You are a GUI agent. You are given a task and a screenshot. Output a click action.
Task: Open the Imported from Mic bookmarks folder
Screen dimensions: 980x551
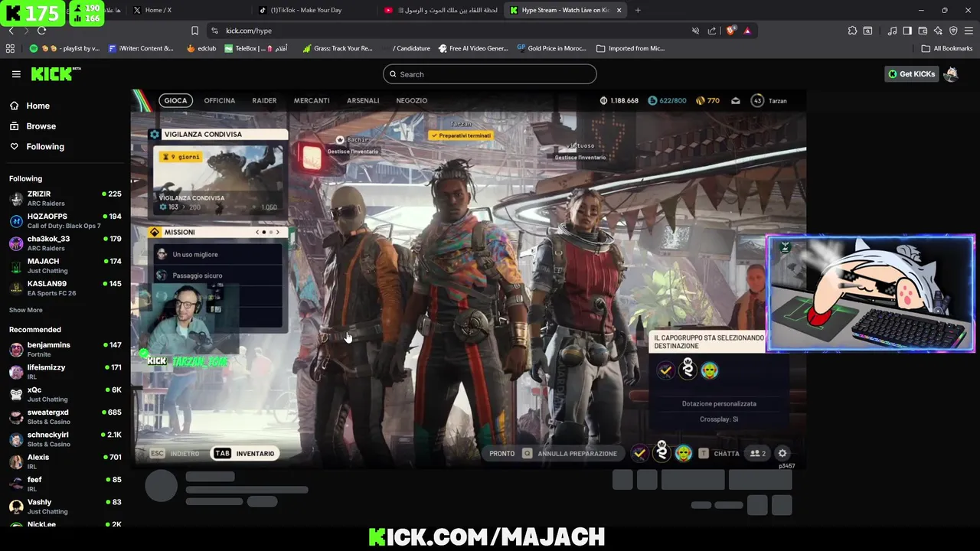click(630, 48)
